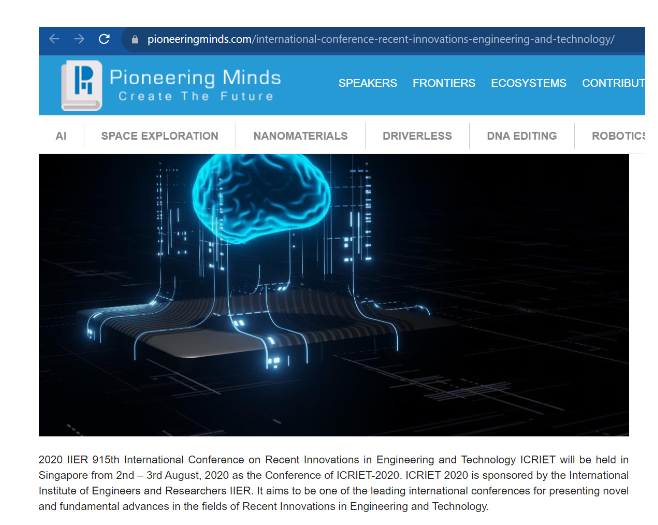Click the browser back arrow
This screenshot has width=658, height=525.
click(54, 39)
